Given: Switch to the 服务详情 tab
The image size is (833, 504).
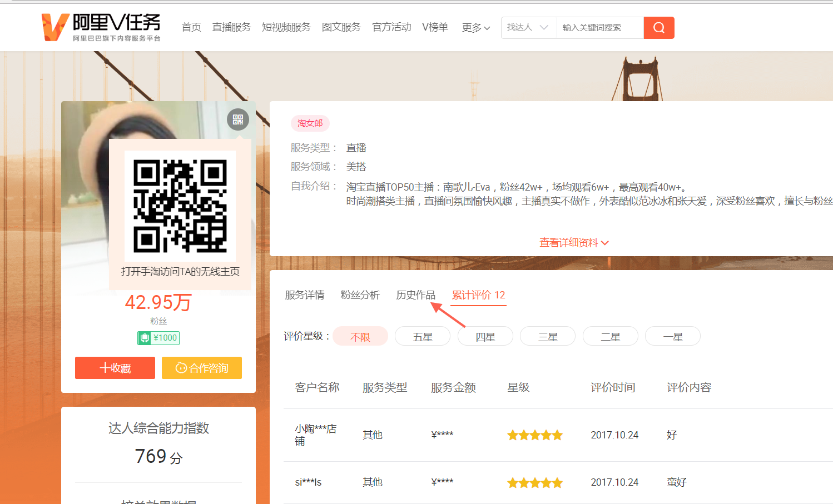Looking at the screenshot, I should coord(305,295).
